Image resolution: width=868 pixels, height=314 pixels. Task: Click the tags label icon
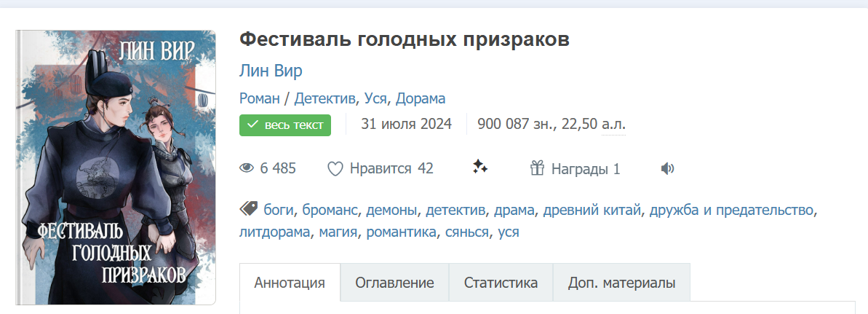click(249, 210)
